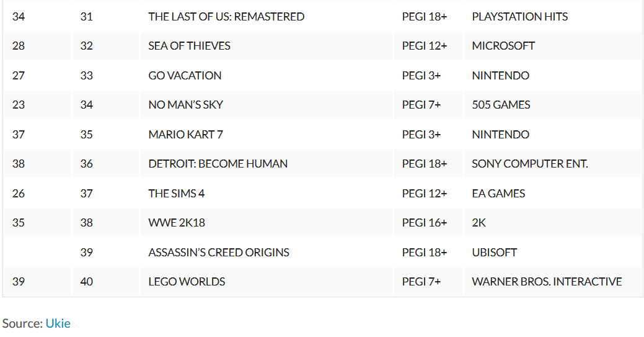Select the EA GAMES publisher cell
Image resolution: width=644 pixels, height=337 pixels.
[x=498, y=194]
